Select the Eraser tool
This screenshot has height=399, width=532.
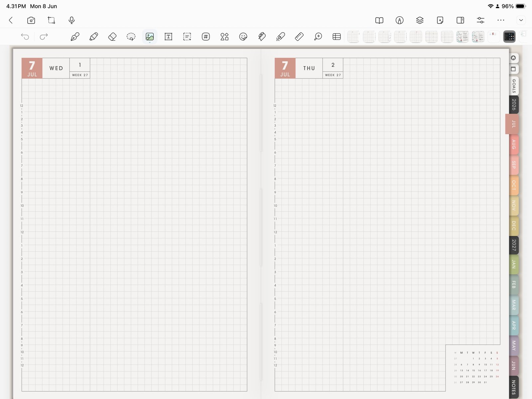pyautogui.click(x=112, y=37)
